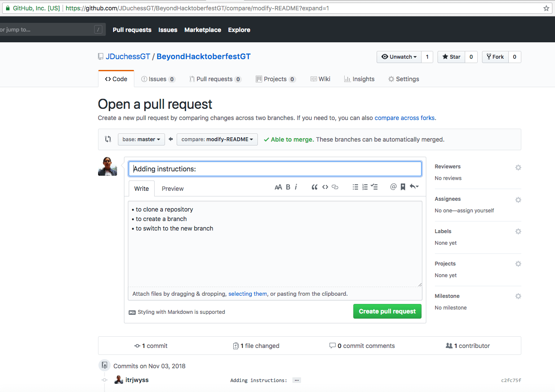The height and width of the screenshot is (392, 555).
Task: Open compare: modify-README dropdown
Action: (x=217, y=139)
